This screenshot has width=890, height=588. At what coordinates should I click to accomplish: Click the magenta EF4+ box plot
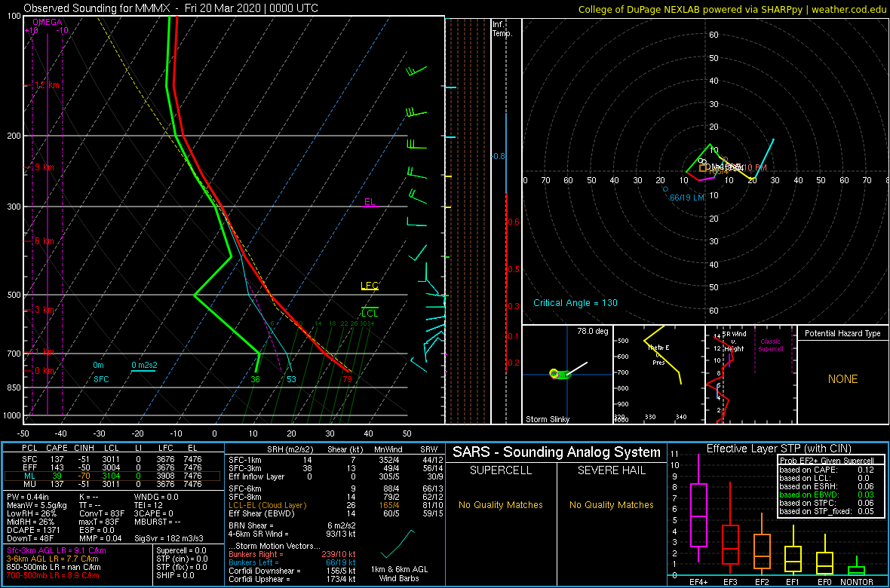tap(698, 508)
